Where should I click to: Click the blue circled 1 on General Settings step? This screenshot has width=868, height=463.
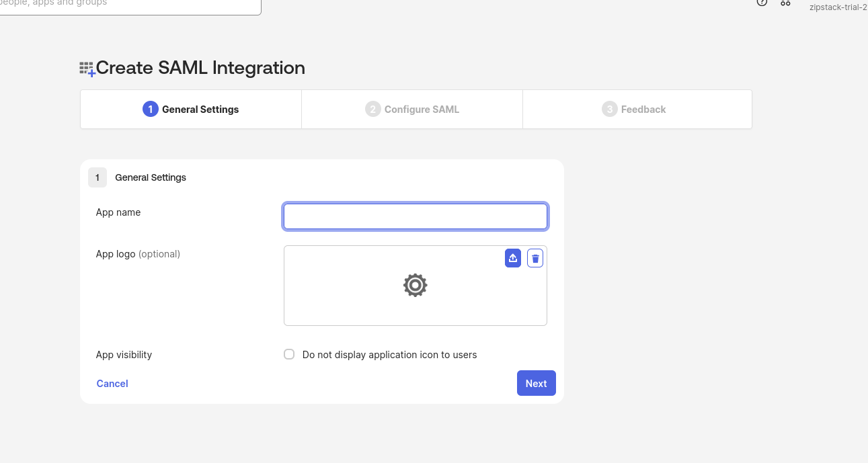tap(150, 108)
